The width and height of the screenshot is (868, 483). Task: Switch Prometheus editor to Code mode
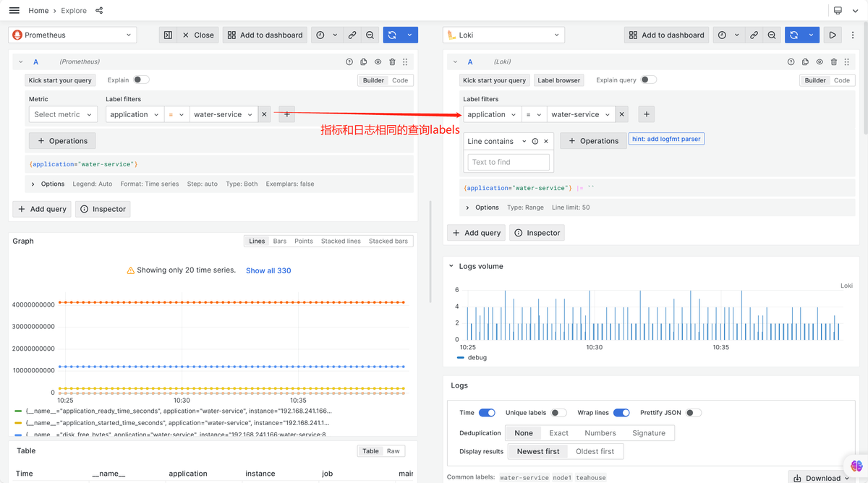click(400, 80)
